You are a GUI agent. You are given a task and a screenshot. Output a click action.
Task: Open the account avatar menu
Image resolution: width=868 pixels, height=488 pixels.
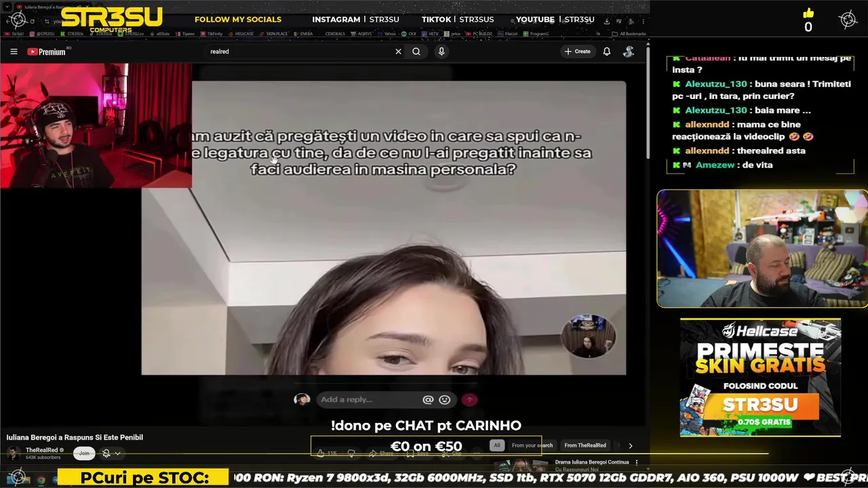tap(629, 52)
